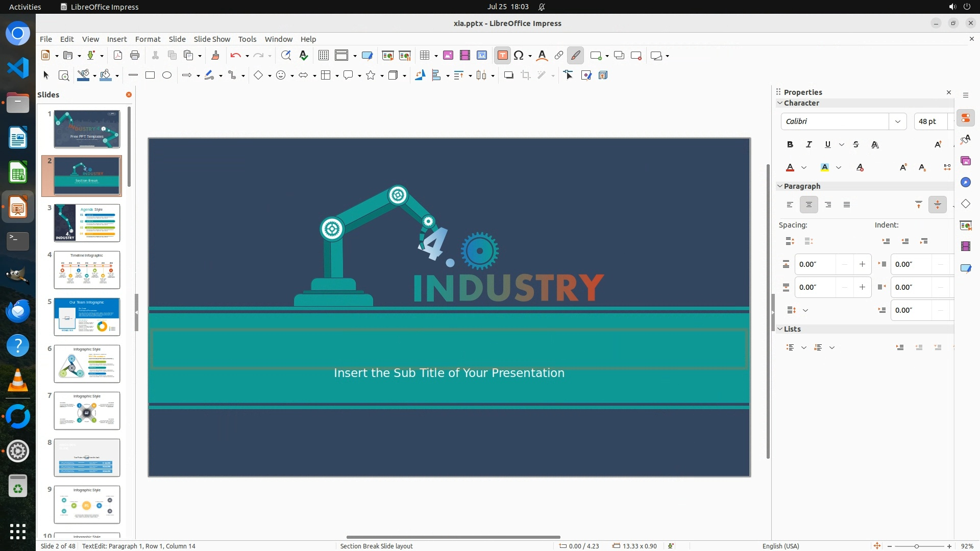Insert a table using toolbar icon
980x551 pixels.
point(424,56)
